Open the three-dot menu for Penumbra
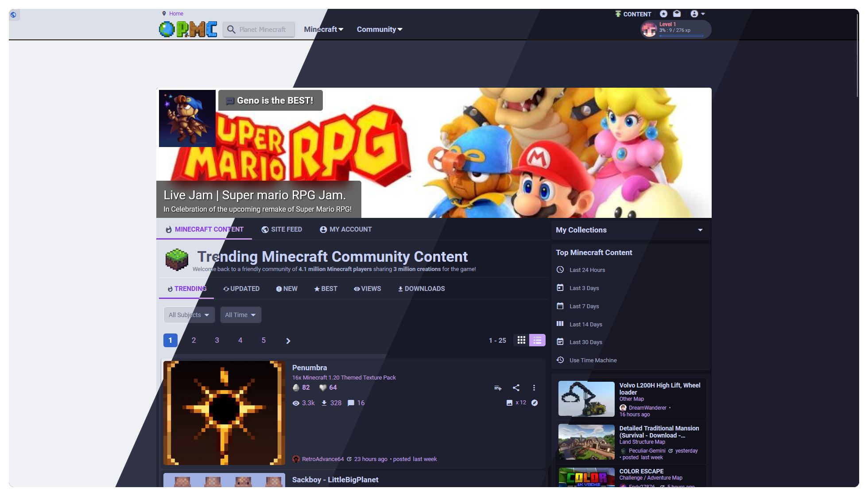 (534, 388)
